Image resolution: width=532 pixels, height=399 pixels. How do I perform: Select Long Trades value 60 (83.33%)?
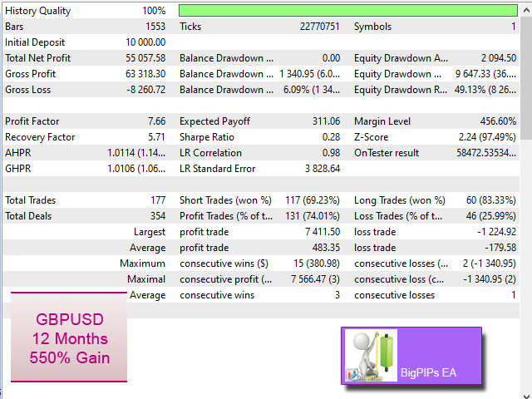pyautogui.click(x=491, y=200)
